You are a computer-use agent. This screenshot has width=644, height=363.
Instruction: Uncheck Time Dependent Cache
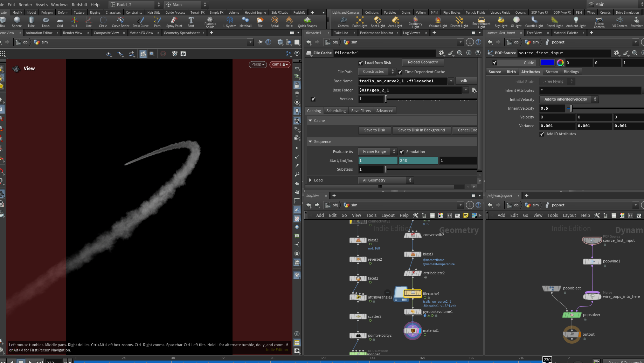[400, 72]
